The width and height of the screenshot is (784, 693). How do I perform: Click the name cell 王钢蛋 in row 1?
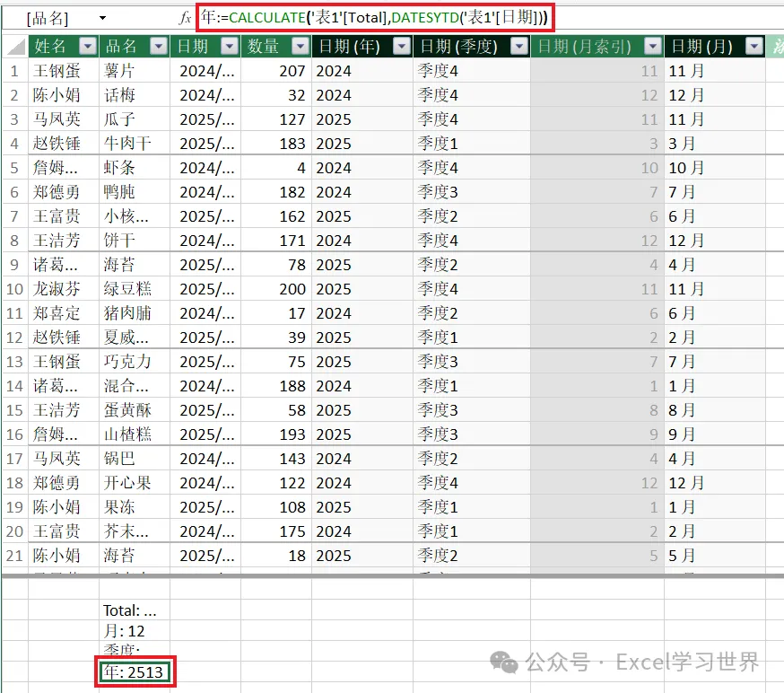[x=64, y=71]
